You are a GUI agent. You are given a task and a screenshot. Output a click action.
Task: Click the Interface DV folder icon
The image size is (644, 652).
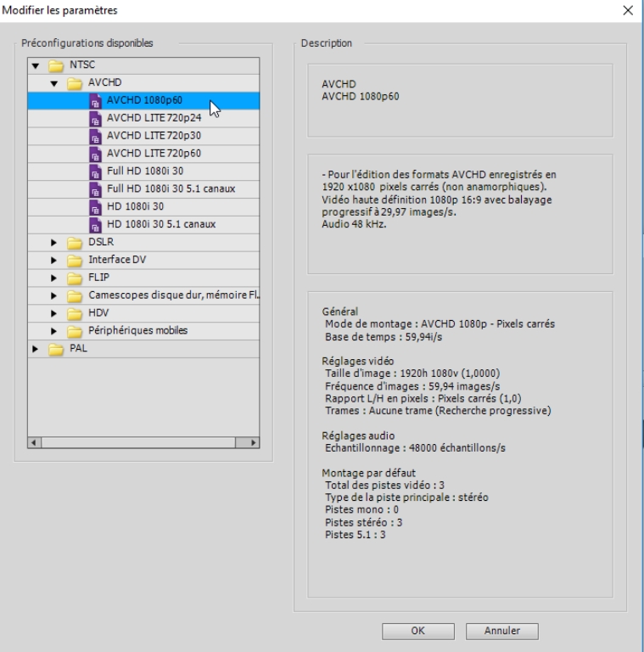click(x=75, y=261)
